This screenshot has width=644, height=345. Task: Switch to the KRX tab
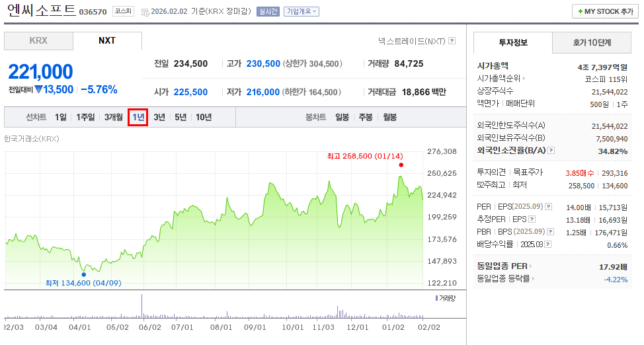pyautogui.click(x=38, y=41)
